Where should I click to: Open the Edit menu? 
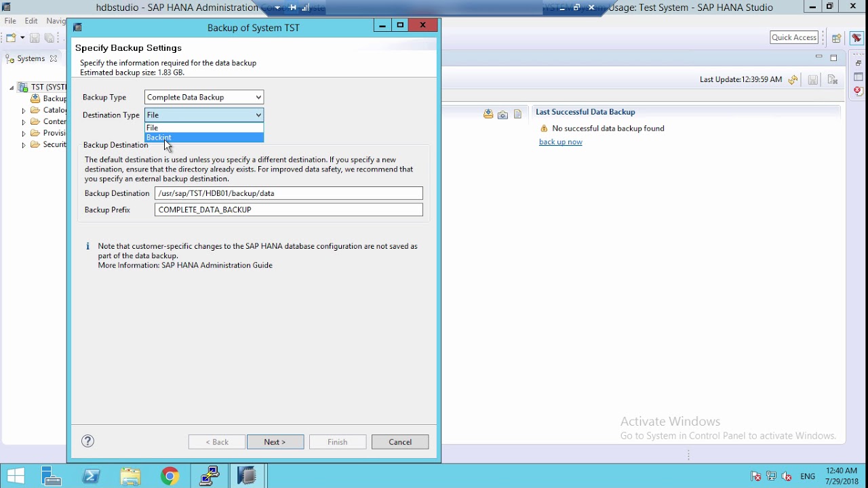click(31, 21)
